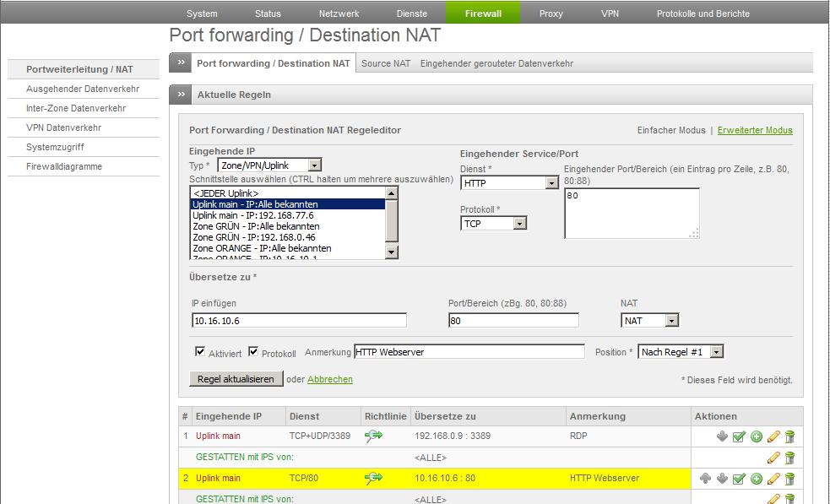The width and height of the screenshot is (830, 504).
Task: Open the Firewall menu
Action: coord(483,14)
